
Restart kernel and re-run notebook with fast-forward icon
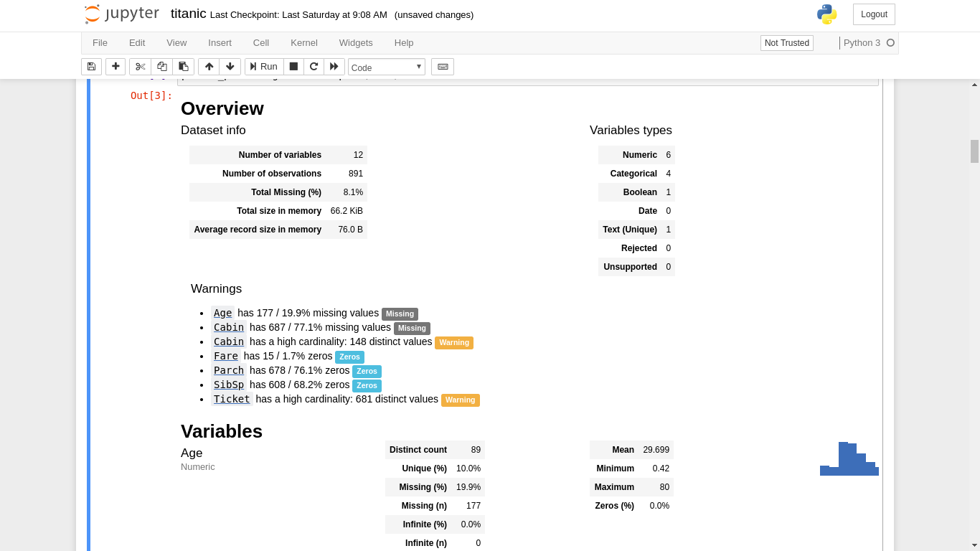pyautogui.click(x=334, y=66)
